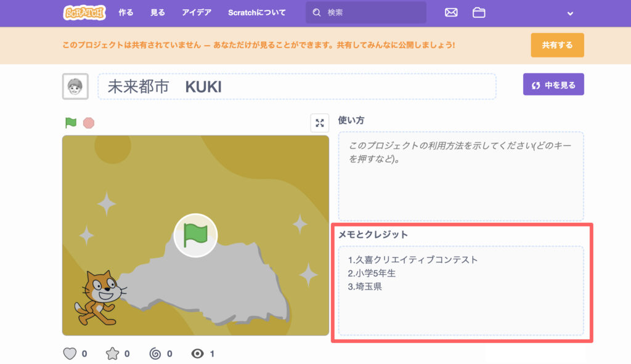
Task: Click the メモとクレジット notes text area
Action: pyautogui.click(x=461, y=290)
